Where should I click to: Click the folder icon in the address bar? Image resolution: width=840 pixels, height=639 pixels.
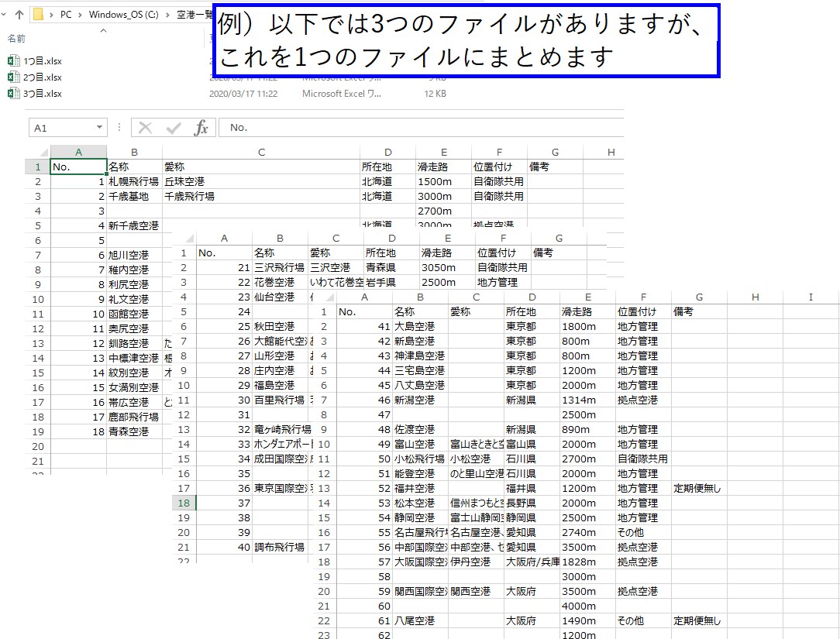[x=38, y=14]
